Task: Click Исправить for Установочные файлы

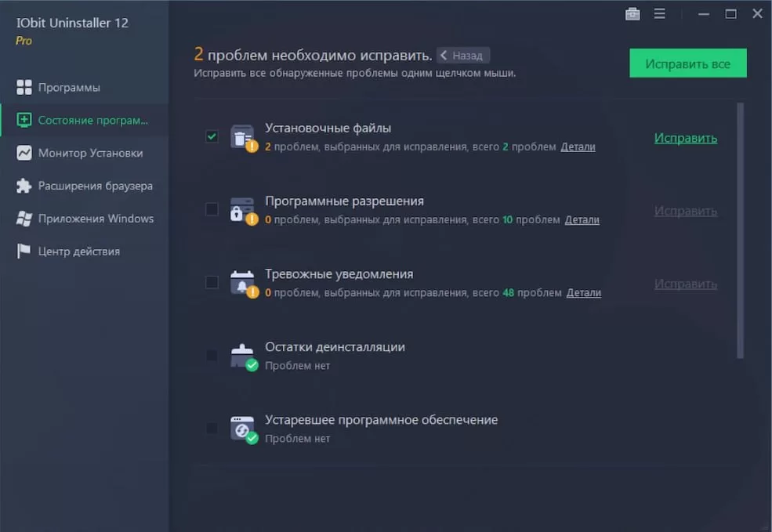Action: tap(685, 139)
